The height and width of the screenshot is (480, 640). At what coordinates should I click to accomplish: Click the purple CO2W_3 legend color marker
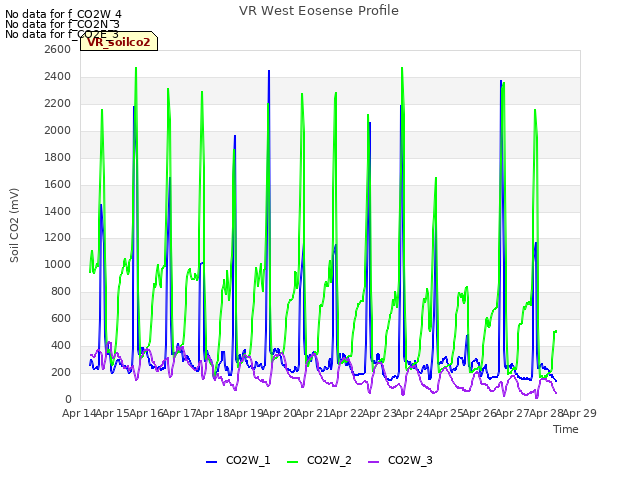[x=373, y=462]
